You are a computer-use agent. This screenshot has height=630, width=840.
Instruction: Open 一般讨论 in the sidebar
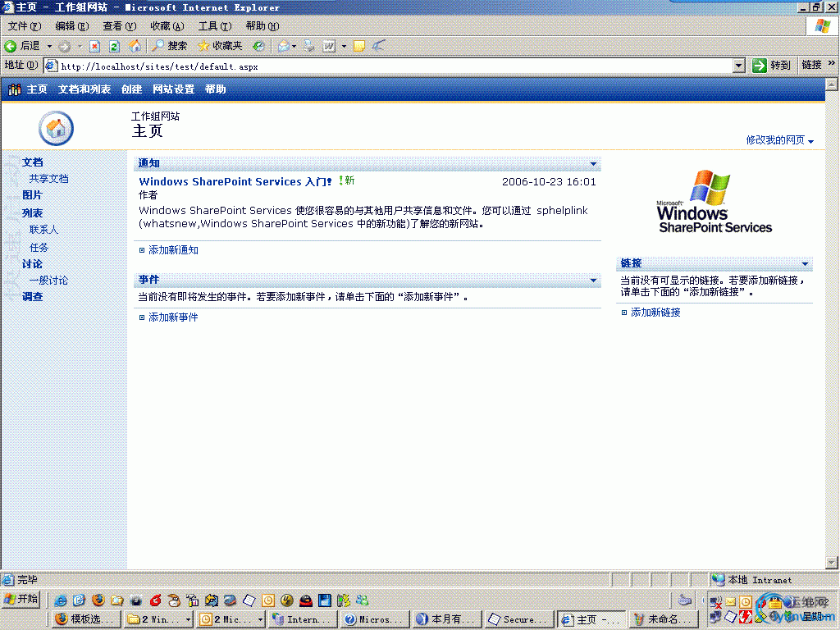coord(48,281)
